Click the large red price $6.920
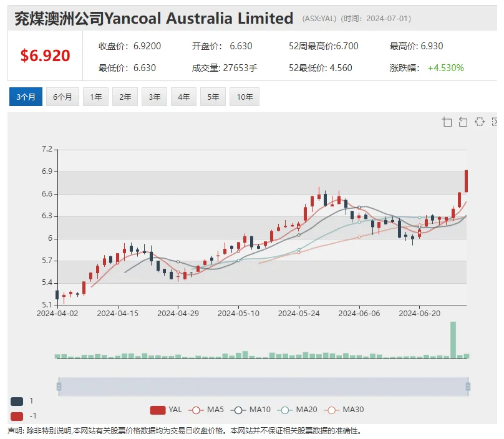Image resolution: width=504 pixels, height=439 pixels. point(45,55)
